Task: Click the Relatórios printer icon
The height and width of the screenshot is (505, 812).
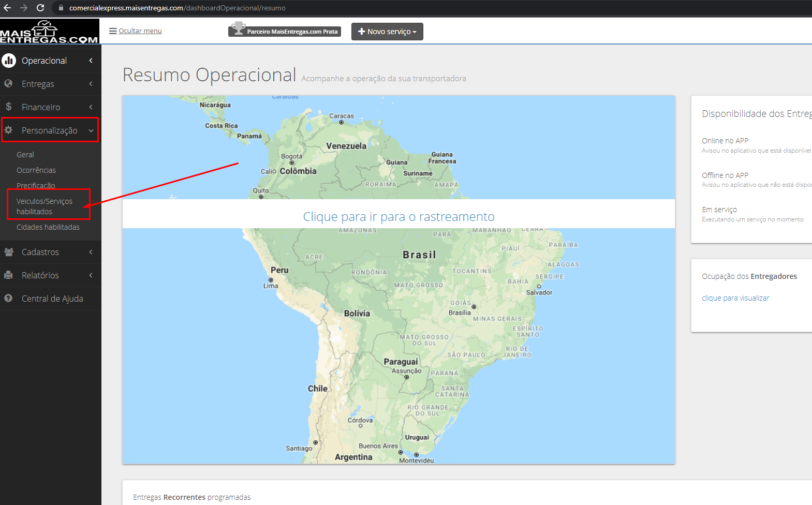Action: tap(8, 275)
